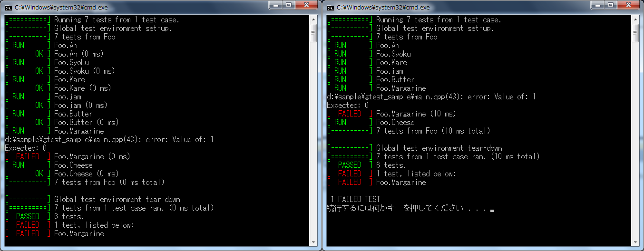Image resolution: width=644 pixels, height=251 pixels.
Task: Click "Foo.Butter (0 ms)" OK line
Action: tap(62, 122)
